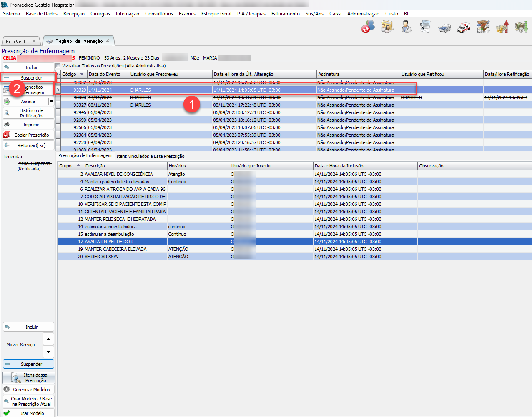
Task: Click the money with green down-arrow icon
Action: pyautogui.click(x=521, y=27)
